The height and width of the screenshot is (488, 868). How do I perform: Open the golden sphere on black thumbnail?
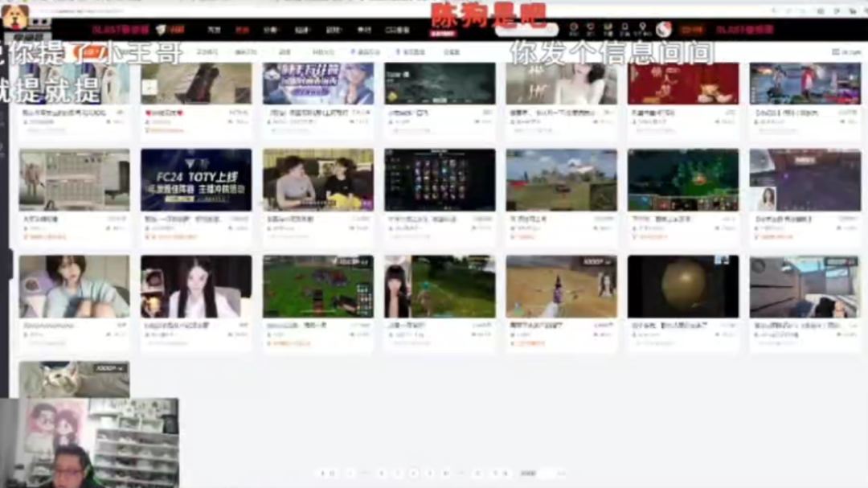pyautogui.click(x=683, y=286)
